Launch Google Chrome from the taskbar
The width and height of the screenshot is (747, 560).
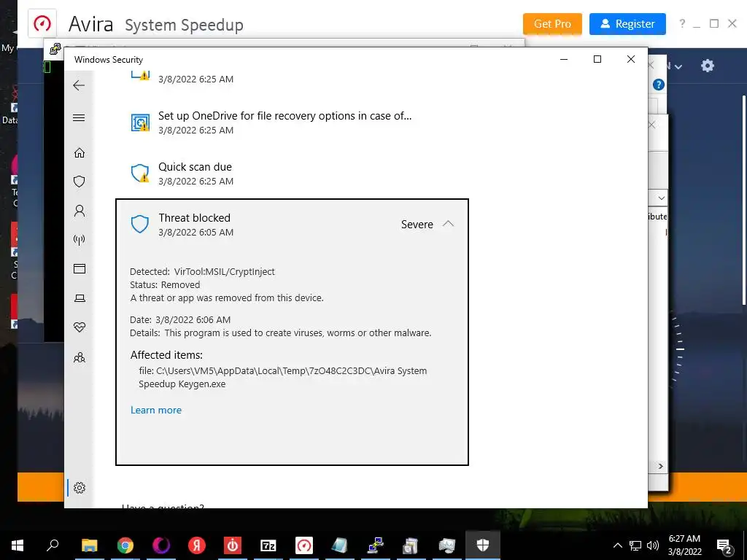[x=125, y=545]
